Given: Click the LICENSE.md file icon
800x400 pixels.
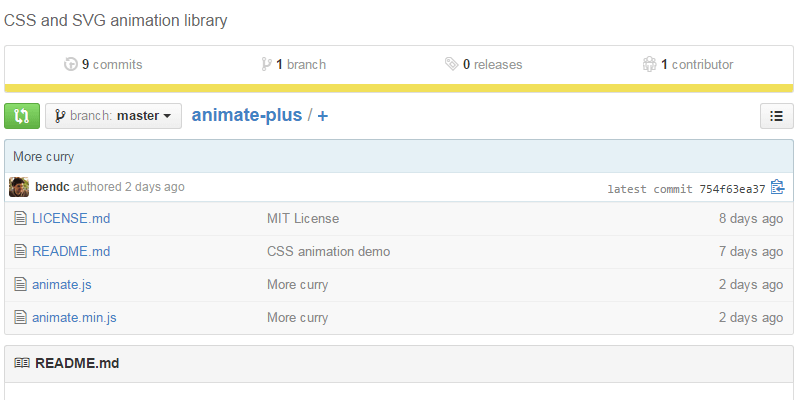Looking at the screenshot, I should pos(20,218).
